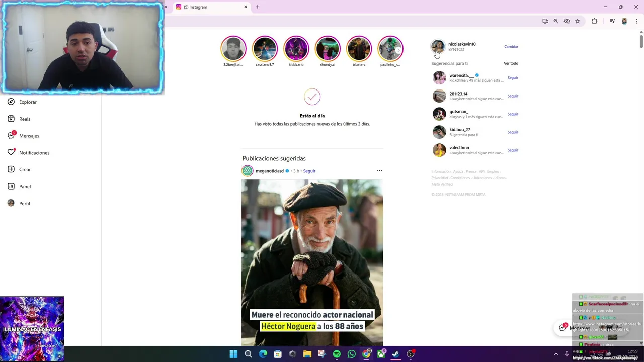Screen dimensions: 644x362
Task: Open the media controls music icon
Action: pyautogui.click(x=612, y=21)
